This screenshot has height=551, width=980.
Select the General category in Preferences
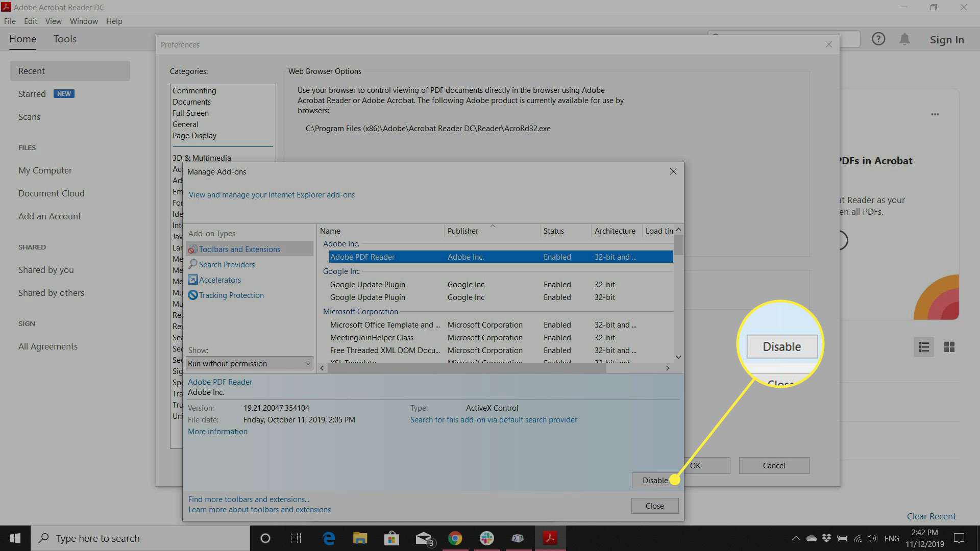(185, 124)
